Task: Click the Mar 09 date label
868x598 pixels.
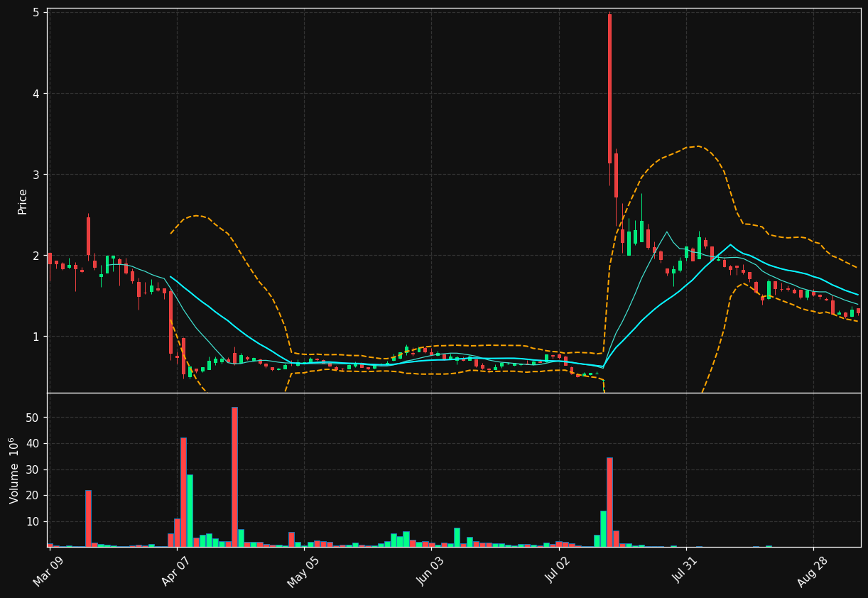Action: pyautogui.click(x=49, y=572)
